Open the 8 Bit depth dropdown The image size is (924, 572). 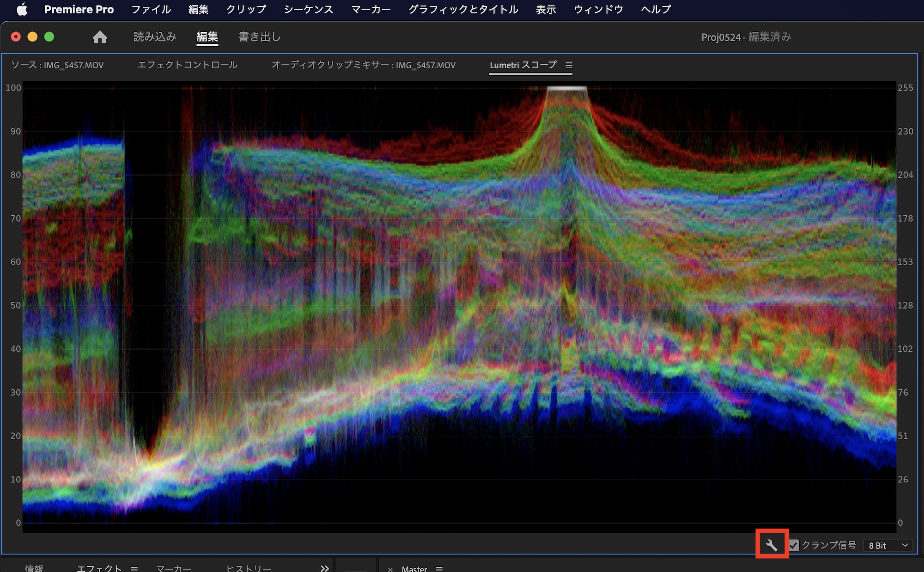(888, 545)
